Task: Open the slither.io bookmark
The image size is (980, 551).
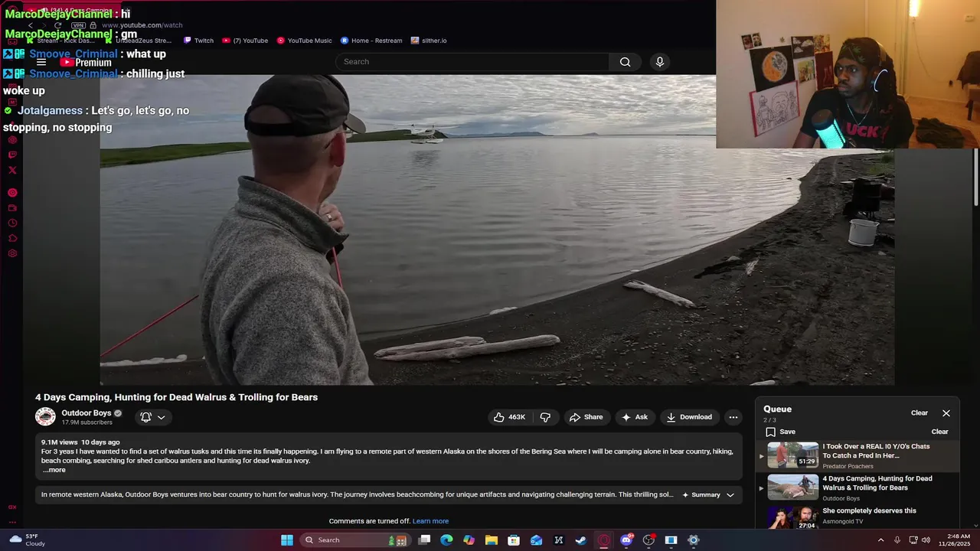Action: click(x=429, y=41)
